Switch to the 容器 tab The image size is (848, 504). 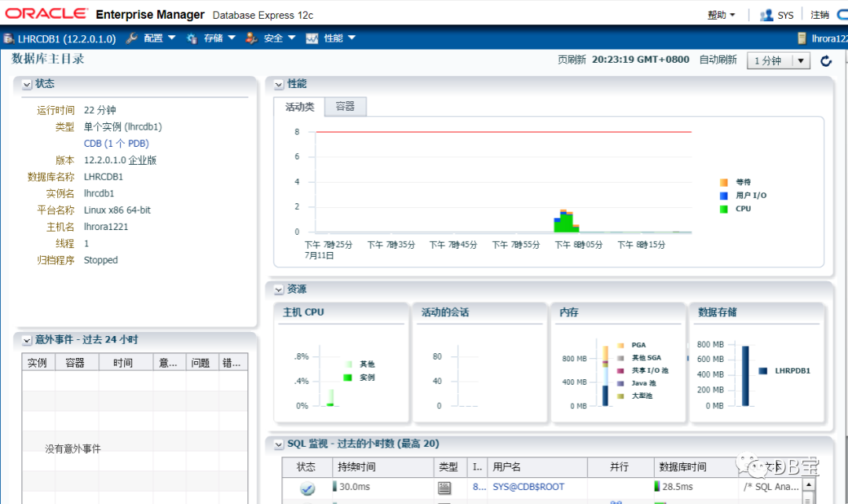[345, 107]
